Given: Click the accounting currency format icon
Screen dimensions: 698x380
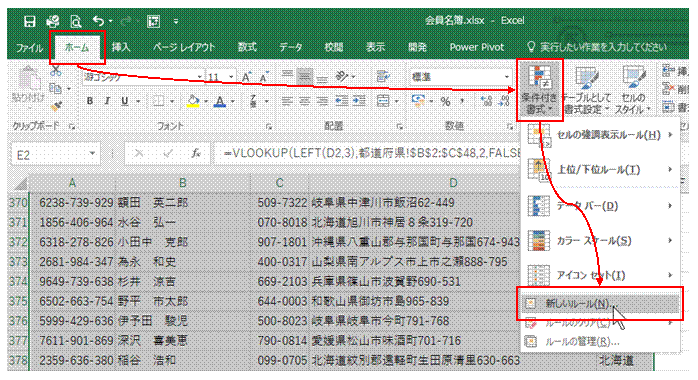Looking at the screenshot, I should [418, 101].
